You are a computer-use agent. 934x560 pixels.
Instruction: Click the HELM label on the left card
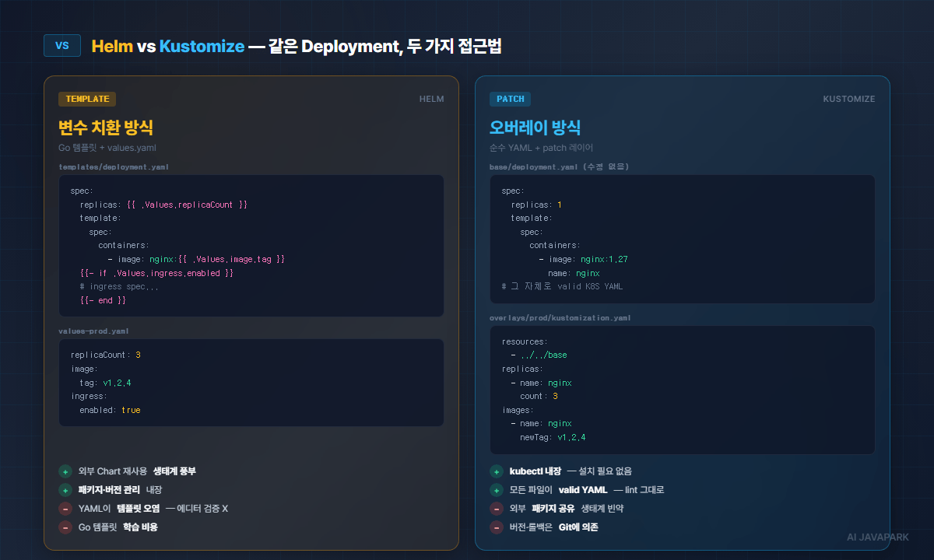(x=431, y=99)
